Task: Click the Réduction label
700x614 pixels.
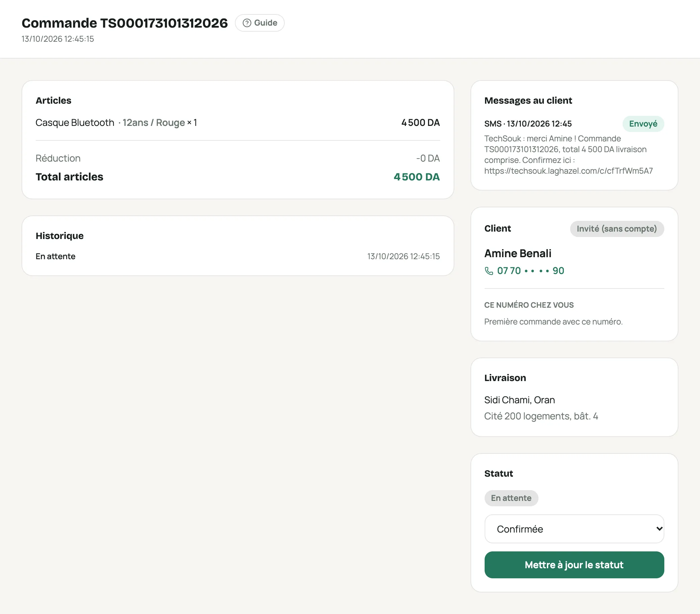Action: [58, 158]
